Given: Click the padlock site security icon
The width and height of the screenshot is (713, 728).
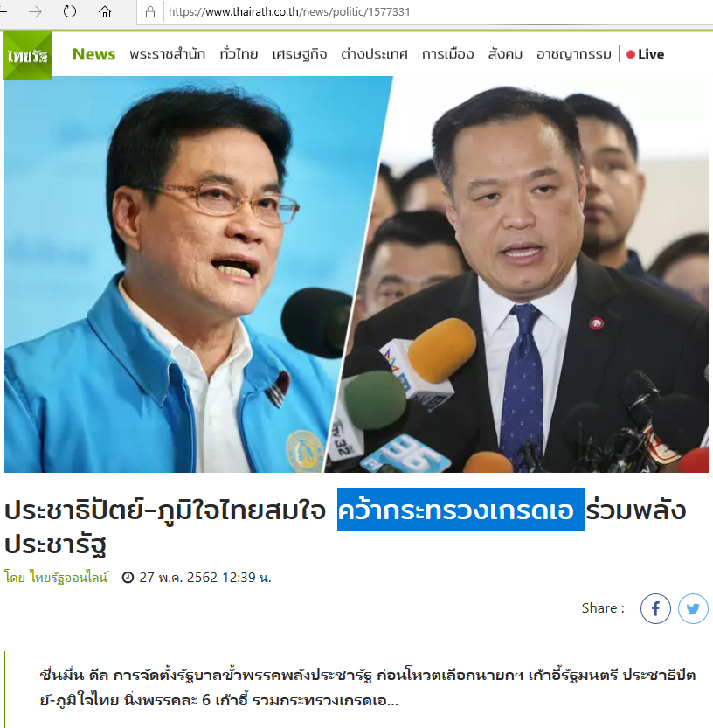Looking at the screenshot, I should tap(150, 11).
